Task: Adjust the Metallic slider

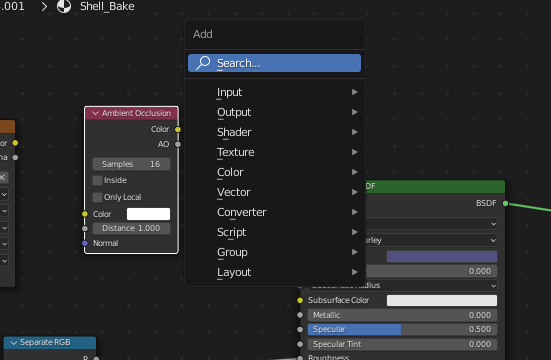Action: click(402, 315)
